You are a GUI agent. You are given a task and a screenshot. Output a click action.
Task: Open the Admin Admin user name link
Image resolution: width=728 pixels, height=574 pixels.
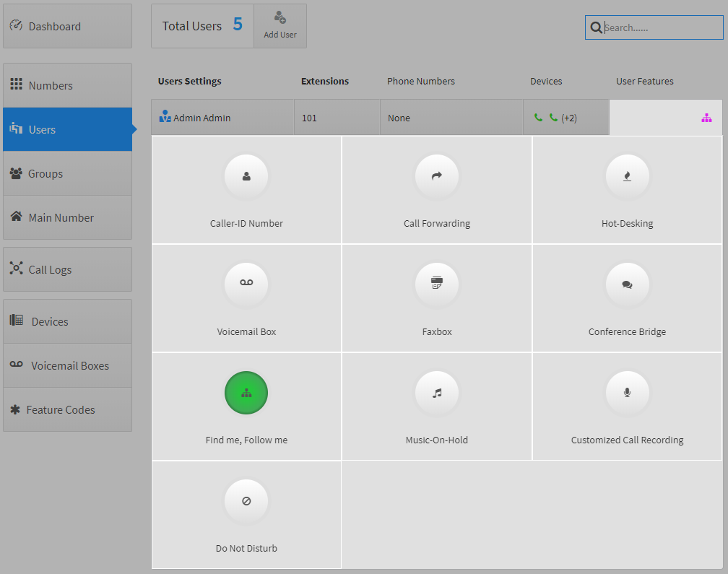[x=201, y=118]
